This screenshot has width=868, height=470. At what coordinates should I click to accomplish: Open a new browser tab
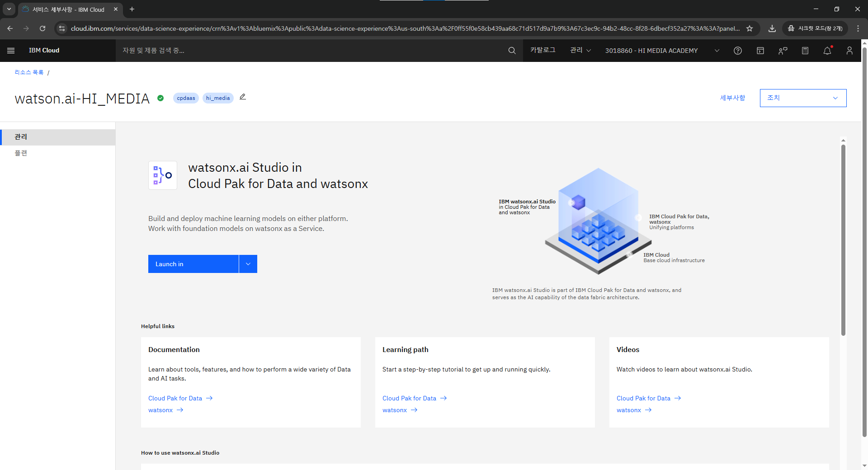pyautogui.click(x=132, y=9)
